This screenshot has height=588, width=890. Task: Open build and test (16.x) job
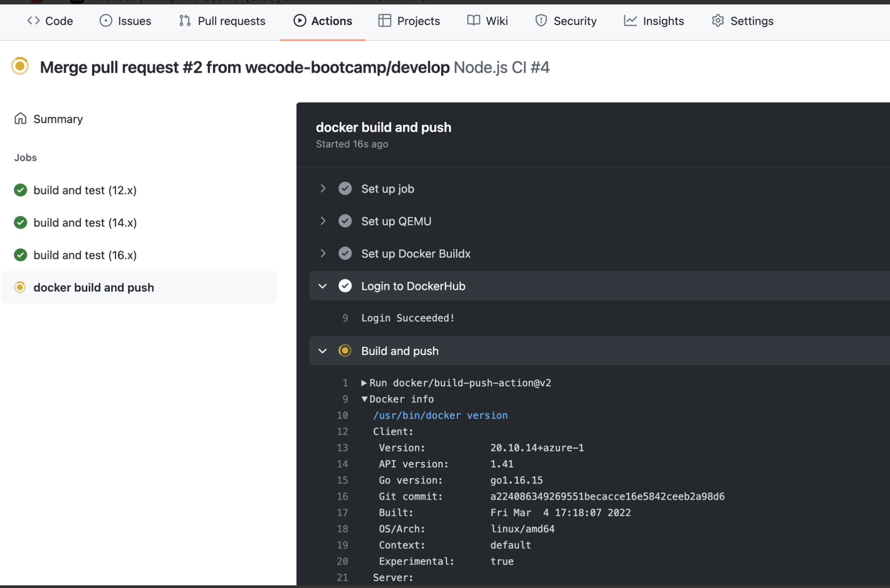click(x=85, y=255)
